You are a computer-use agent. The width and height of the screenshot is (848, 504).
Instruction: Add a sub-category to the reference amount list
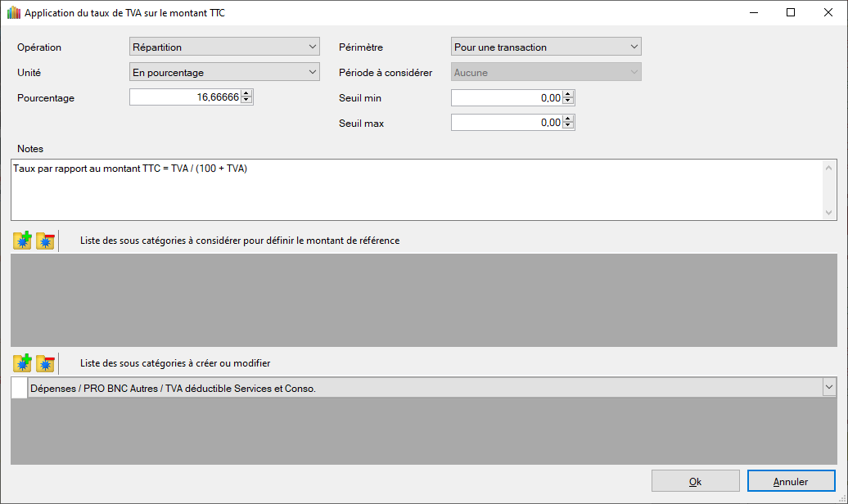coord(22,241)
